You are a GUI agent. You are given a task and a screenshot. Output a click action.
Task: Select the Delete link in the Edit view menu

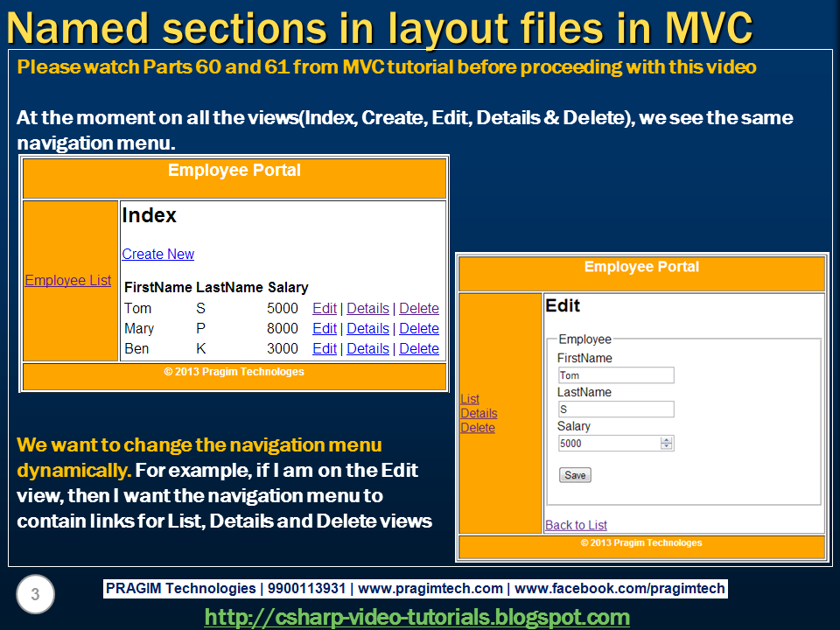[x=478, y=427]
